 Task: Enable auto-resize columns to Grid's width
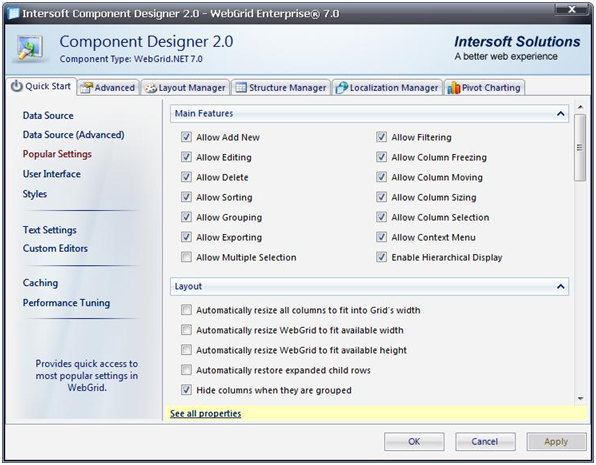pyautogui.click(x=186, y=310)
